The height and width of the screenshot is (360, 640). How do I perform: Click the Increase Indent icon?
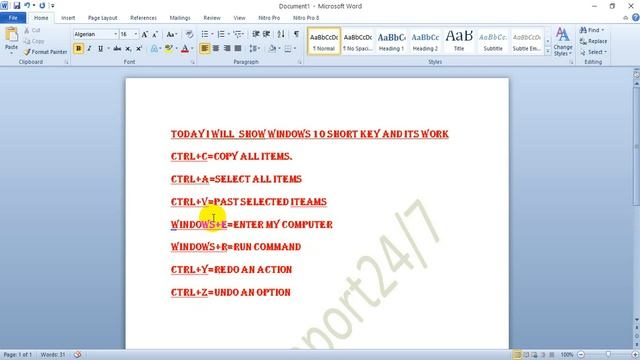pyautogui.click(x=267, y=34)
